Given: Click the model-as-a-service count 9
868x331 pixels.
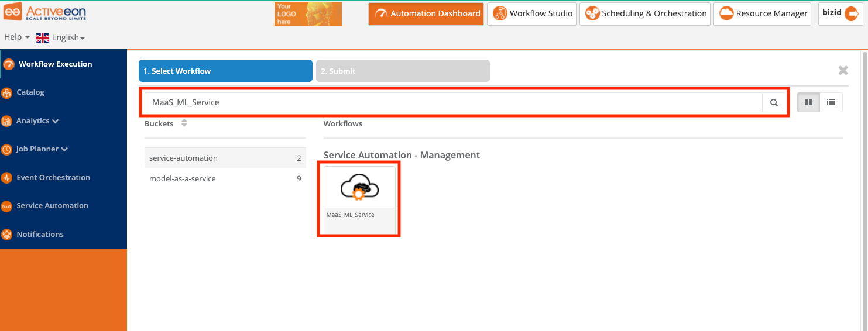Looking at the screenshot, I should (299, 178).
